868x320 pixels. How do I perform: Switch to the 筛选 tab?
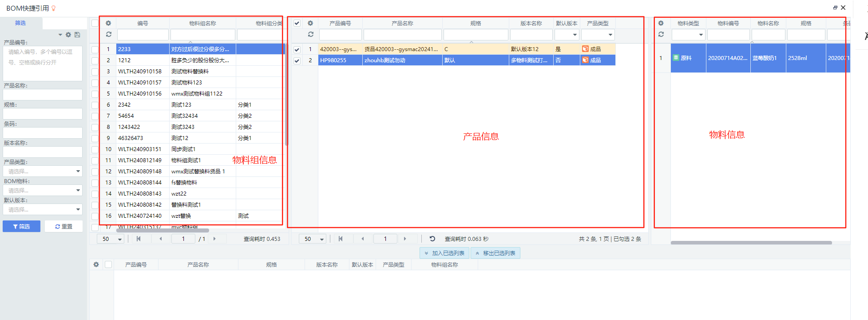click(x=20, y=23)
